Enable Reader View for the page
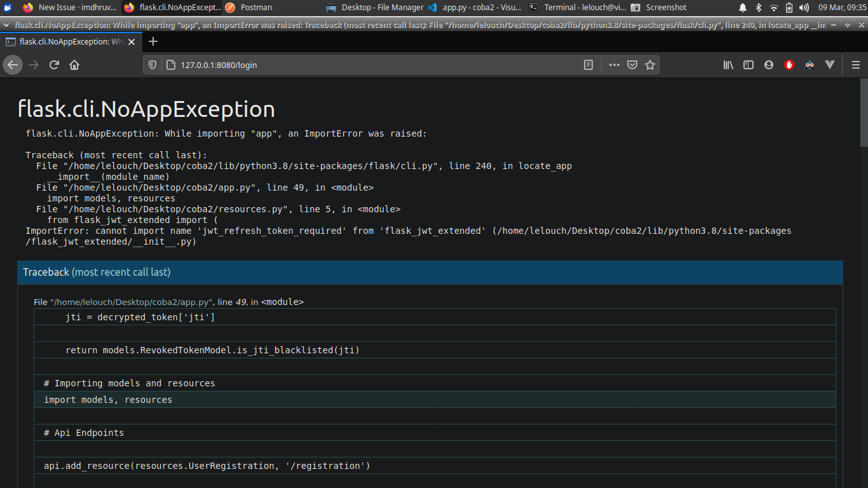 (588, 64)
